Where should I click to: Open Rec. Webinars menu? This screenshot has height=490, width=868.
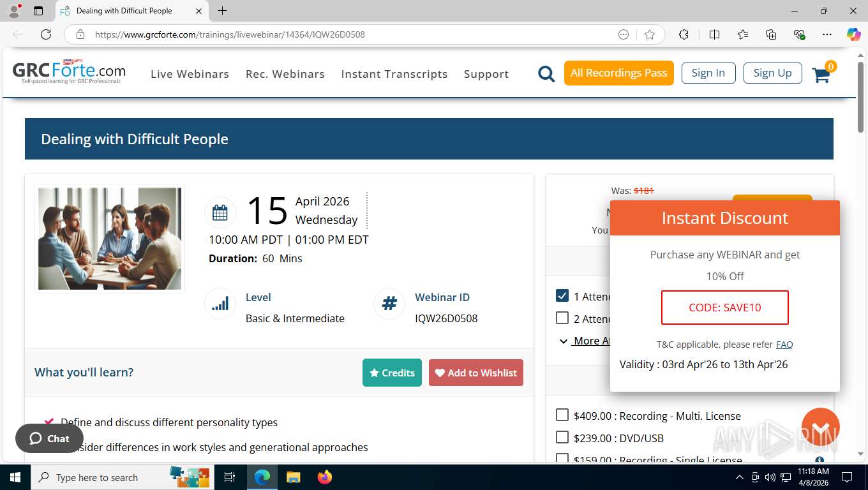[285, 74]
